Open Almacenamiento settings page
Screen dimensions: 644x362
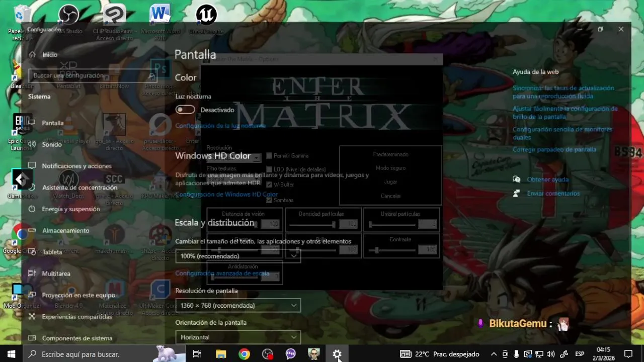pos(65,231)
